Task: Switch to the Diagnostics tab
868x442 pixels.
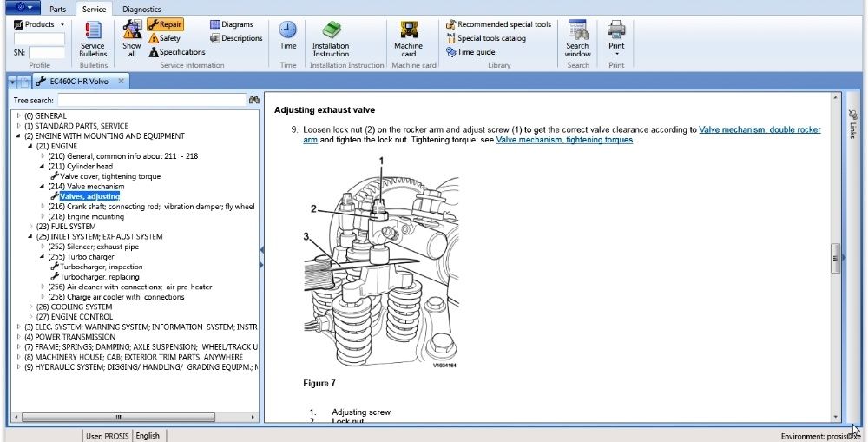Action: (x=141, y=9)
